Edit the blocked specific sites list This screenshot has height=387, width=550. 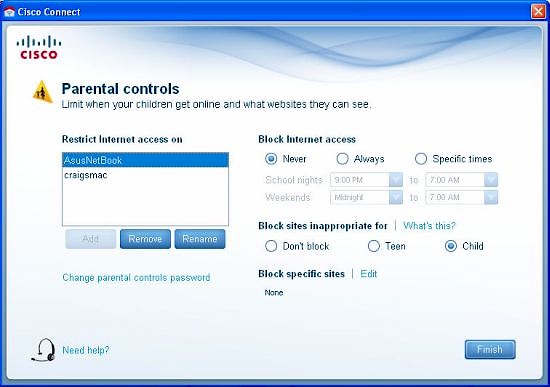click(368, 274)
